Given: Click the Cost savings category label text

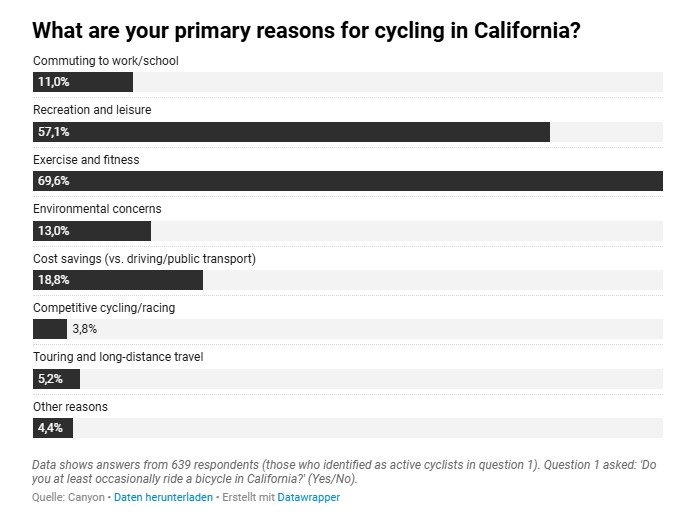Looking at the screenshot, I should pos(144,259).
